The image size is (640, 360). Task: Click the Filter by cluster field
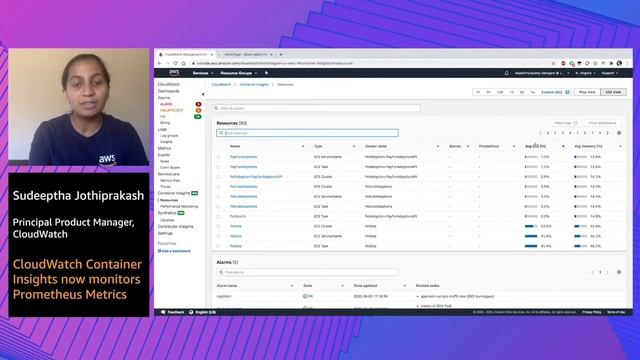click(316, 108)
